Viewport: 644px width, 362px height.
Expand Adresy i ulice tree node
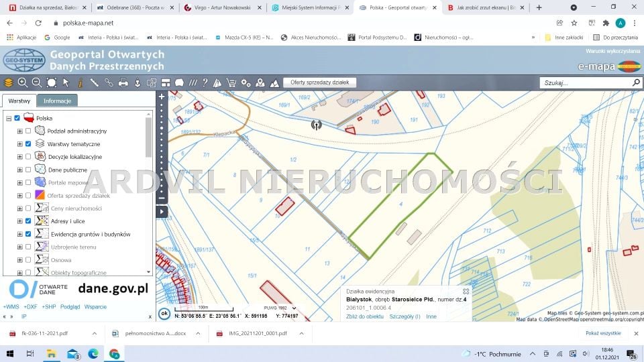click(x=19, y=221)
